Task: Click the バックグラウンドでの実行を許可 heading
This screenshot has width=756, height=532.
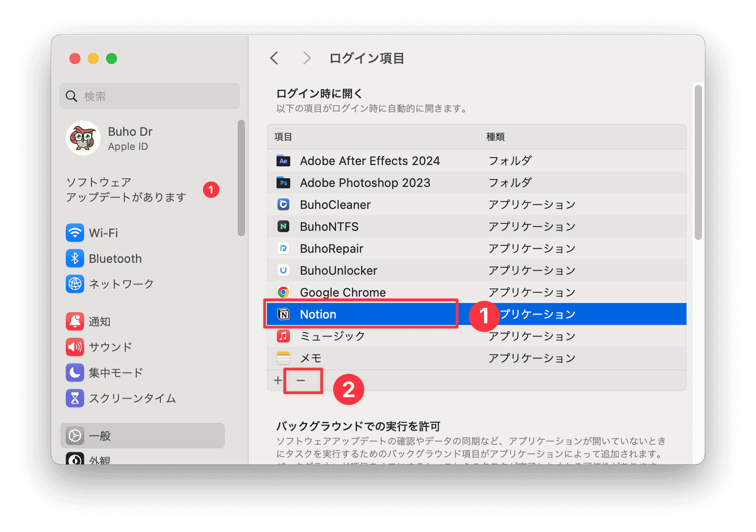Action: click(x=358, y=426)
